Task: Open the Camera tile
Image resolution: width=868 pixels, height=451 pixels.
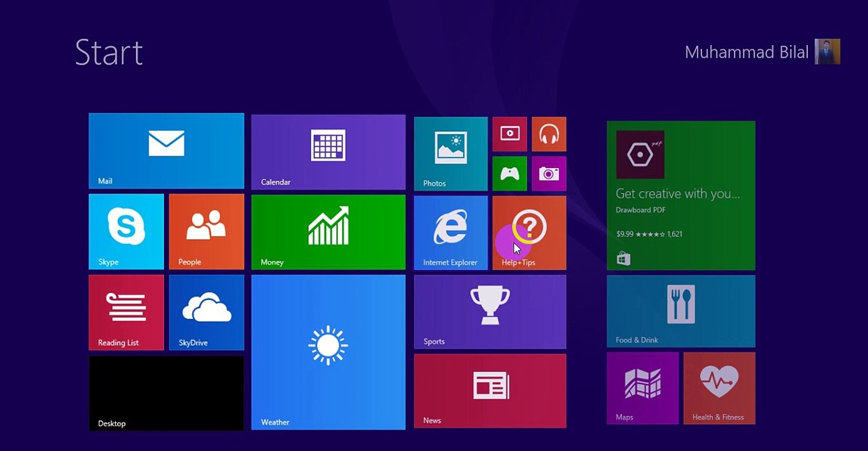Action: click(549, 174)
